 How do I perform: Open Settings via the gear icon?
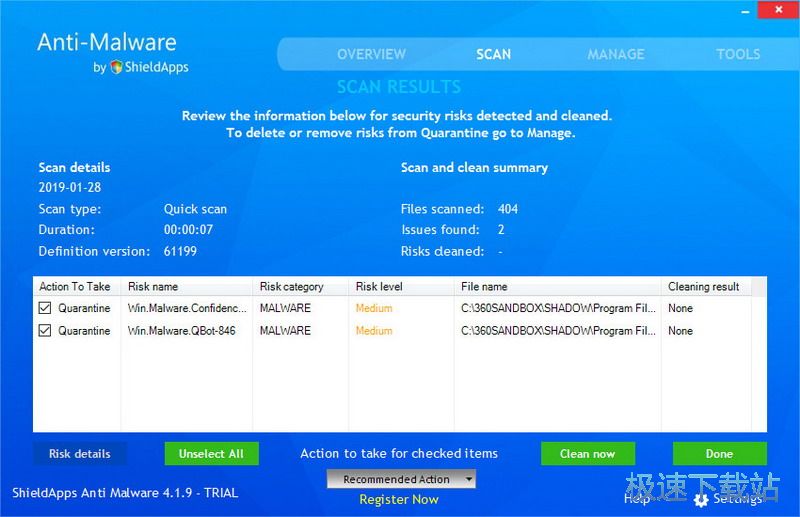pos(701,500)
